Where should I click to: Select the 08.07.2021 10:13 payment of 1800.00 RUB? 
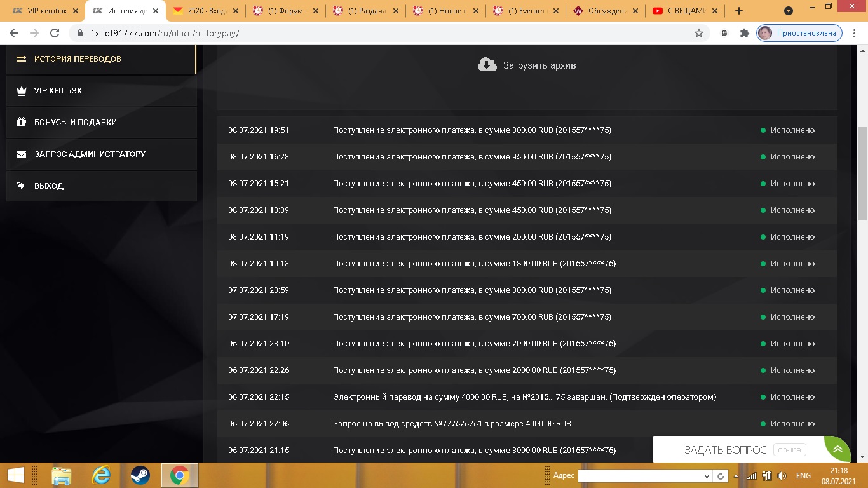tap(527, 264)
